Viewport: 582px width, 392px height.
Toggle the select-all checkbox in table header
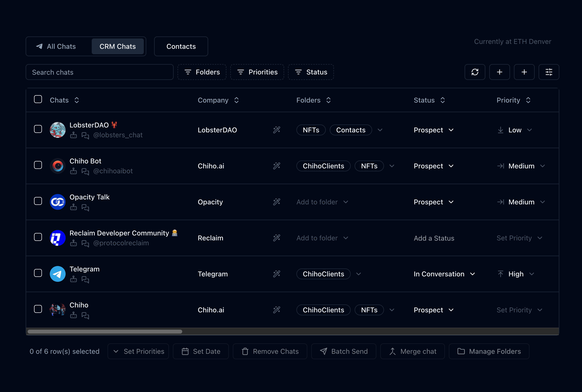38,99
